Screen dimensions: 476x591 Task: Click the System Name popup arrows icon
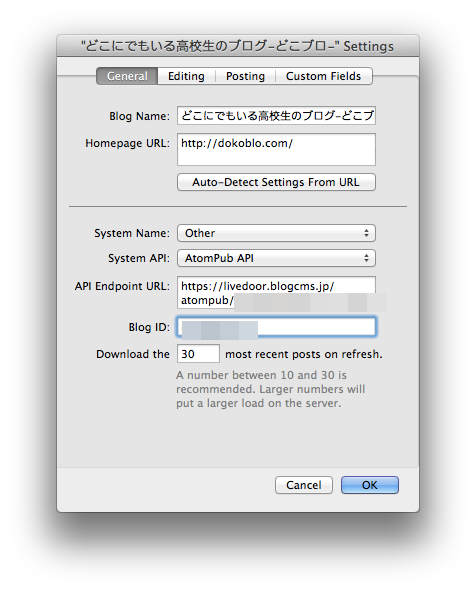pyautogui.click(x=366, y=233)
